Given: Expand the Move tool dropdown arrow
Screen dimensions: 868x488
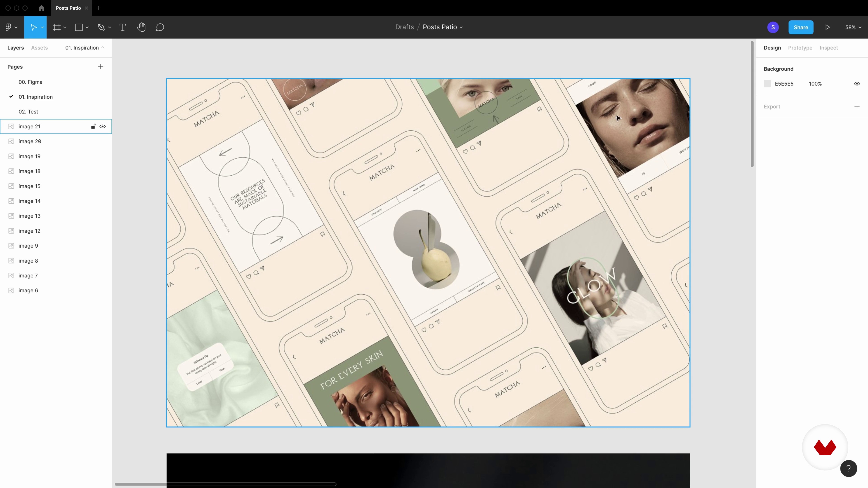Looking at the screenshot, I should [42, 28].
